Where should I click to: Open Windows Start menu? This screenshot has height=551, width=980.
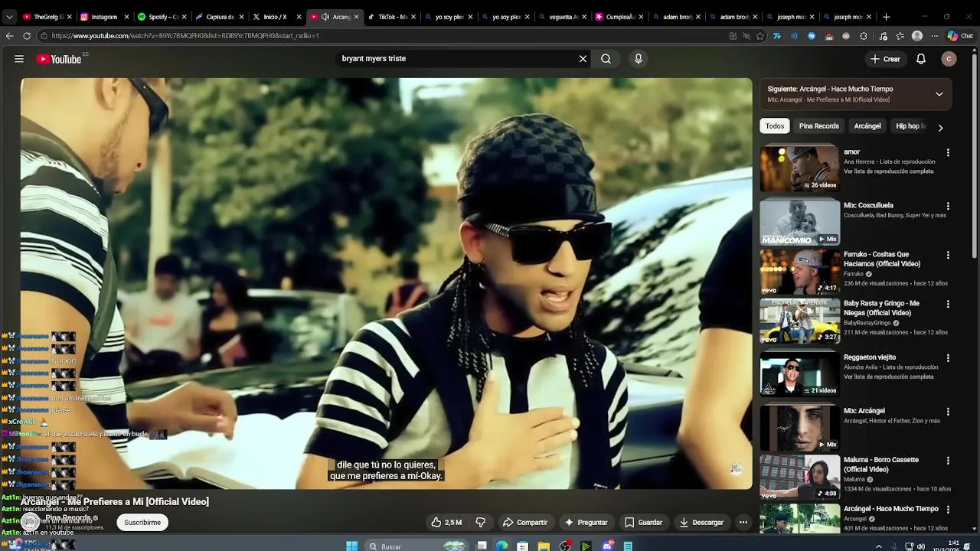(351, 546)
